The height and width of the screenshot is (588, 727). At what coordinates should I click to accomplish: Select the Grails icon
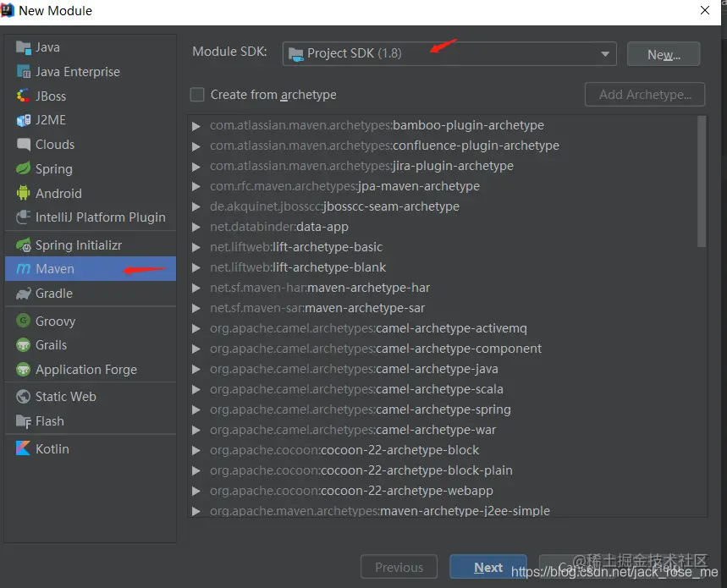tap(23, 344)
